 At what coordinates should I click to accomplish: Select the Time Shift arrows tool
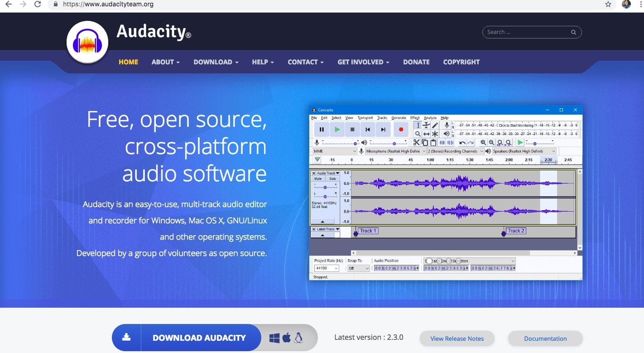point(426,134)
